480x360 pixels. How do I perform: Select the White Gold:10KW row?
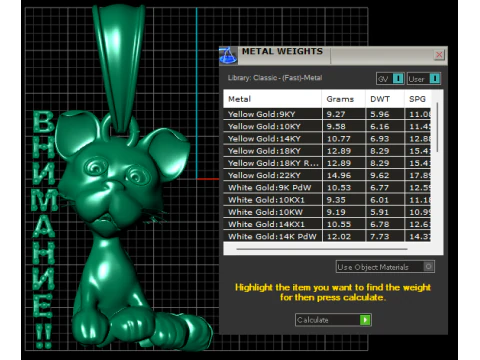click(x=327, y=212)
